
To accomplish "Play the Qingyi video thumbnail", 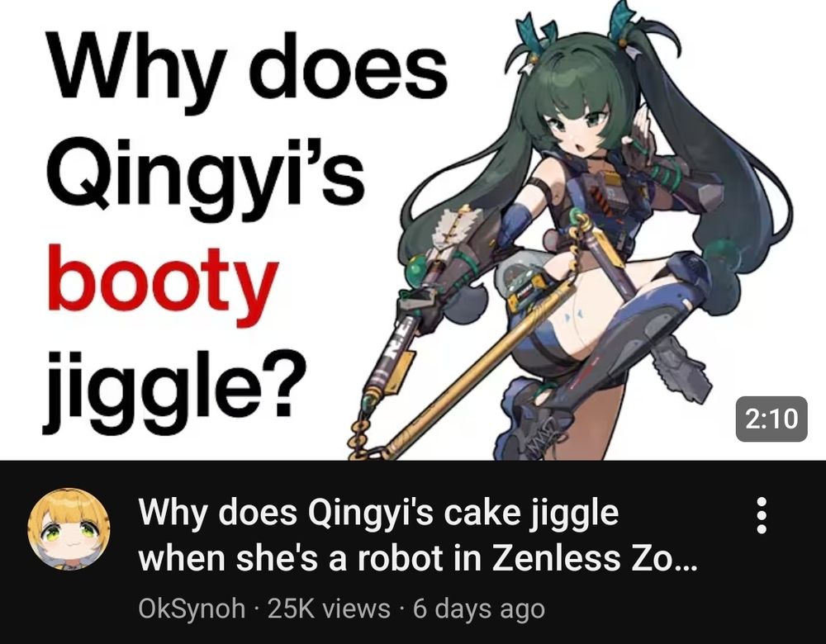I will pyautogui.click(x=413, y=230).
